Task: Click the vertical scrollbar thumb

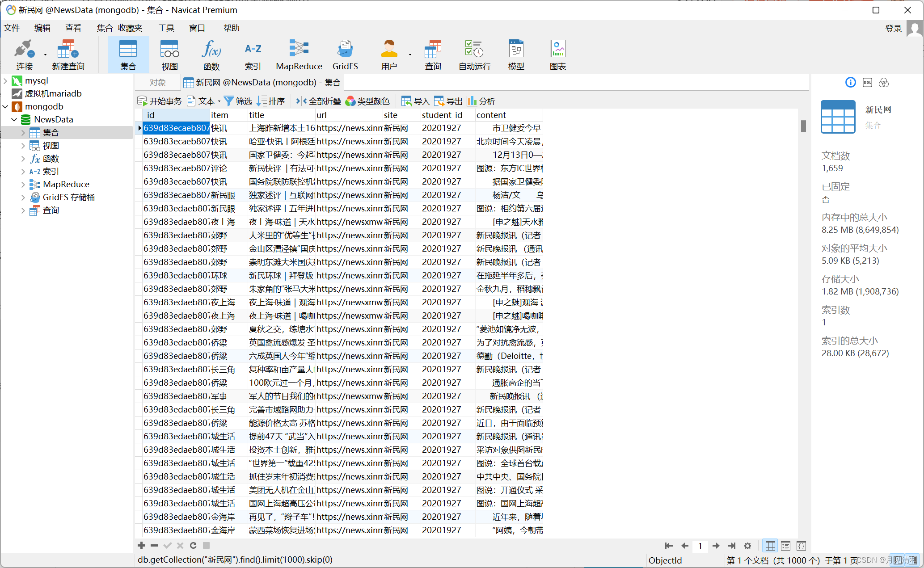Action: click(803, 126)
